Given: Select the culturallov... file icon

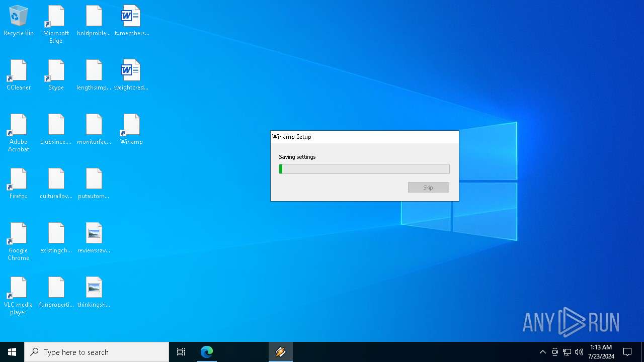Looking at the screenshot, I should pyautogui.click(x=56, y=184).
